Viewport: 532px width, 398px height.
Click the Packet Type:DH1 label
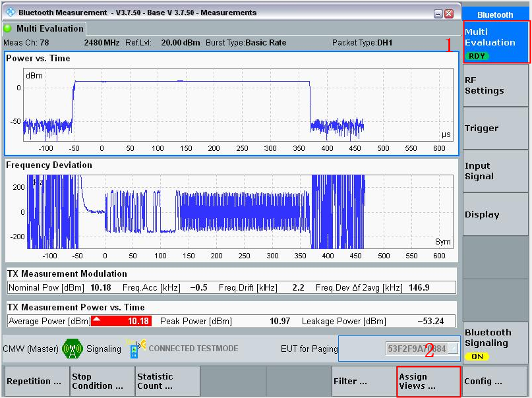click(x=362, y=43)
